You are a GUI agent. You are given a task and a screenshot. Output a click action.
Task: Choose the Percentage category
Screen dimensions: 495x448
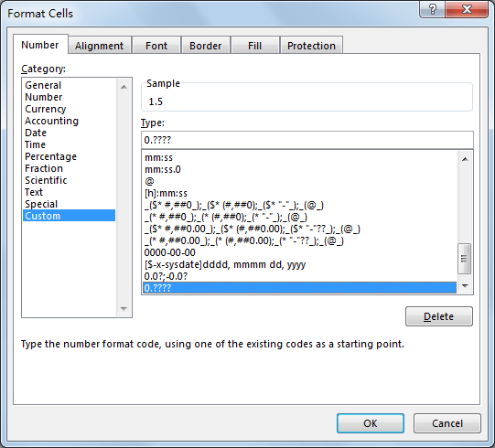pos(50,156)
